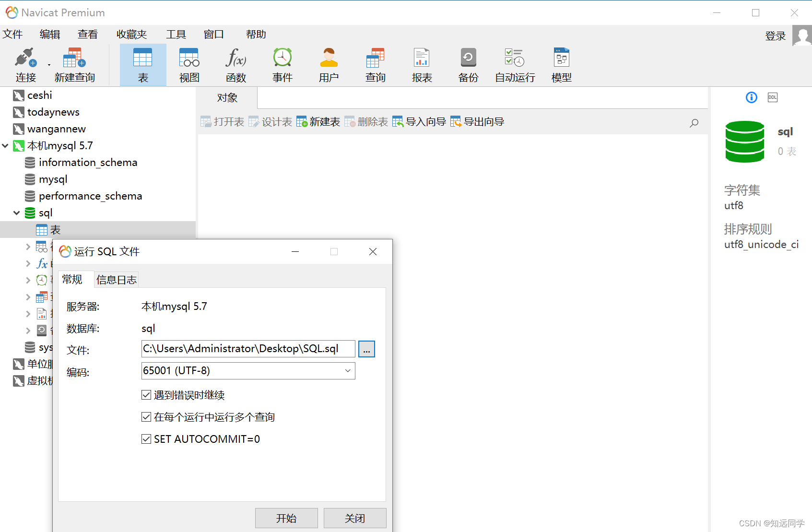Click the info icon in right panel
The width and height of the screenshot is (812, 532).
[752, 97]
